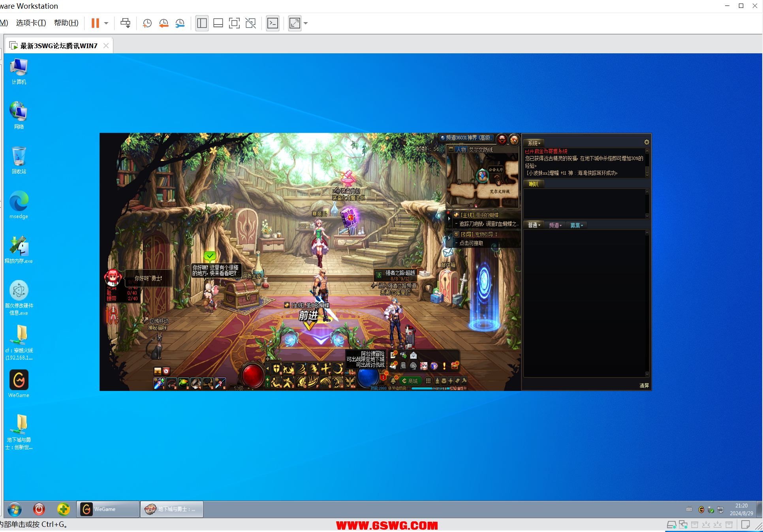Switch to 地下城与勇士 taskbar button
This screenshot has height=532, width=763.
(172, 509)
